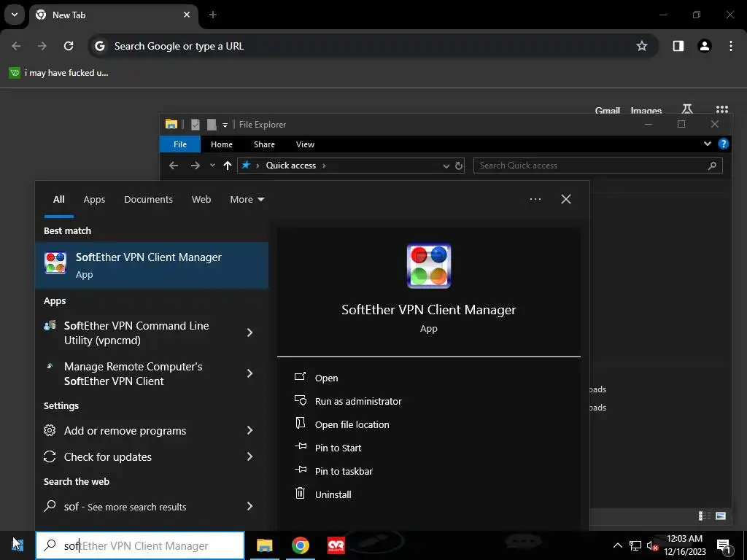Bookmark this tab with star icon
The image size is (747, 560).
pos(642,46)
